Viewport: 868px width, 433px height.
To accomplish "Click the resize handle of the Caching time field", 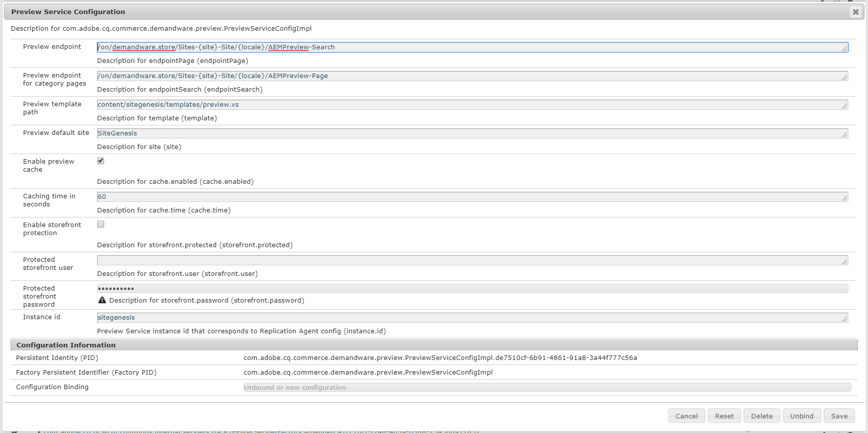I will click(844, 198).
